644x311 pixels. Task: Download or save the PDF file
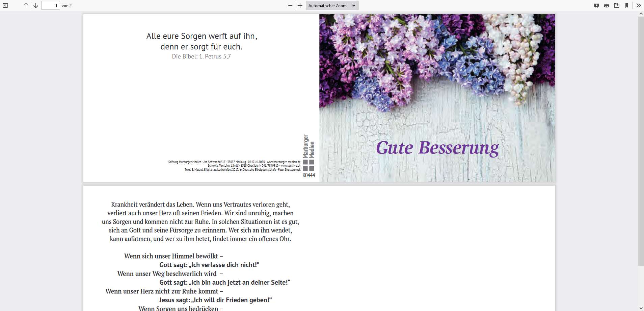click(x=617, y=5)
